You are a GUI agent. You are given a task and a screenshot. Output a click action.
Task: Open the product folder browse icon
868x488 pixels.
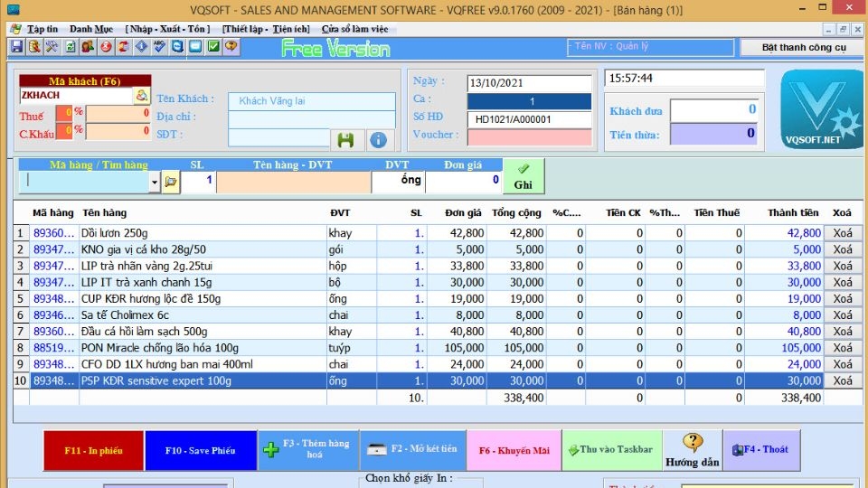pyautogui.click(x=171, y=182)
